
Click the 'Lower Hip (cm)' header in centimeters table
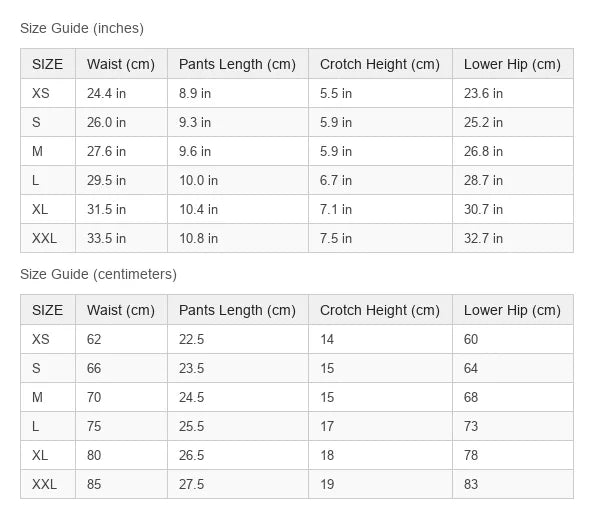(x=513, y=310)
